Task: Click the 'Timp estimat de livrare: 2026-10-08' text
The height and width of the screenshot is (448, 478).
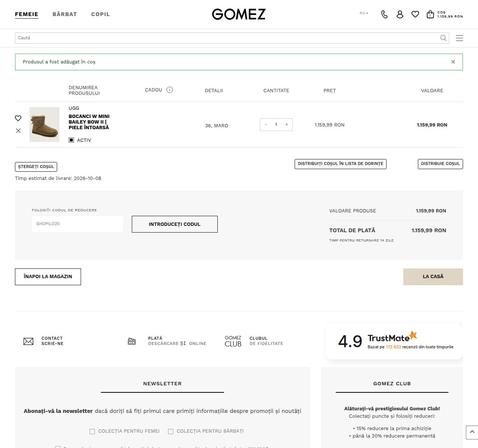Action: (x=58, y=178)
